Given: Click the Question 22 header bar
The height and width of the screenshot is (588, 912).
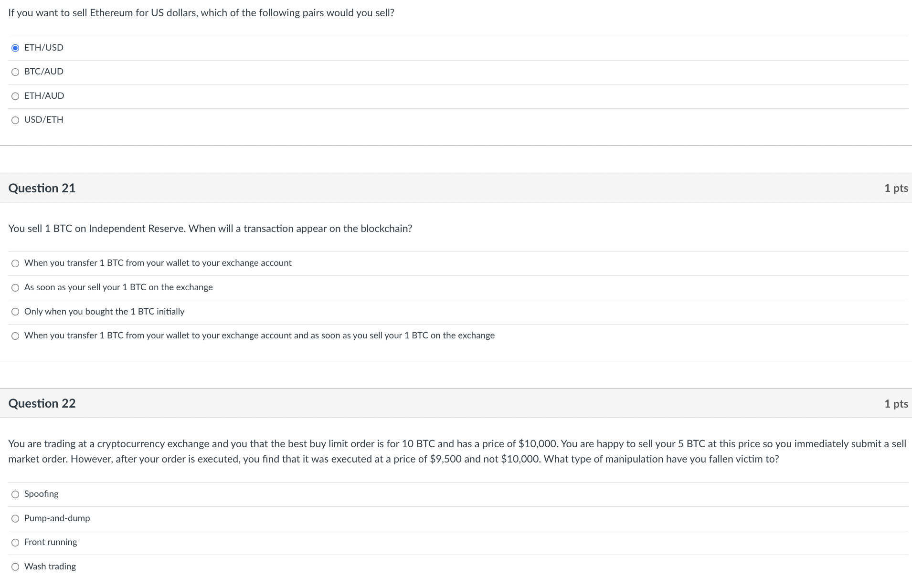Looking at the screenshot, I should click(42, 403).
